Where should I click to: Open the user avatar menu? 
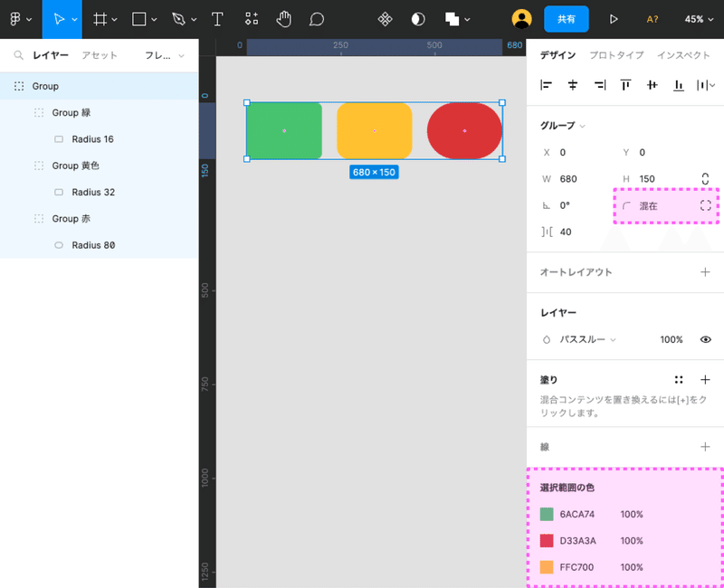(x=522, y=19)
